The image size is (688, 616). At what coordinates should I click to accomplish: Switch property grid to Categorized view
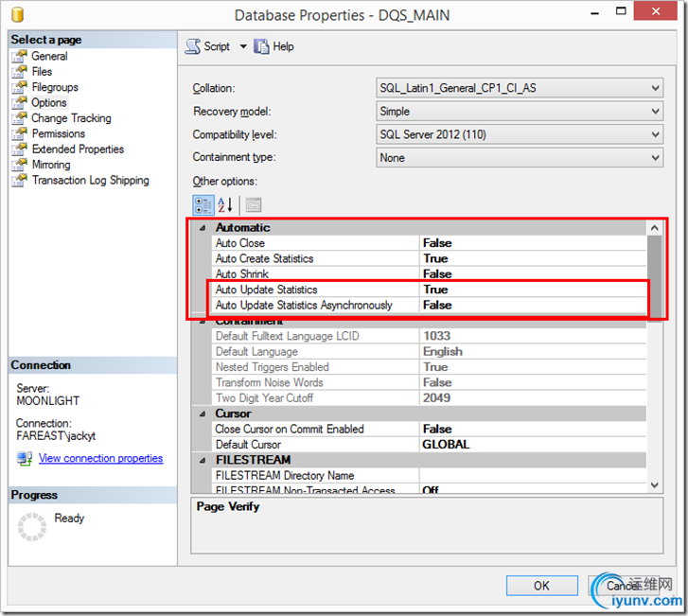click(x=203, y=205)
